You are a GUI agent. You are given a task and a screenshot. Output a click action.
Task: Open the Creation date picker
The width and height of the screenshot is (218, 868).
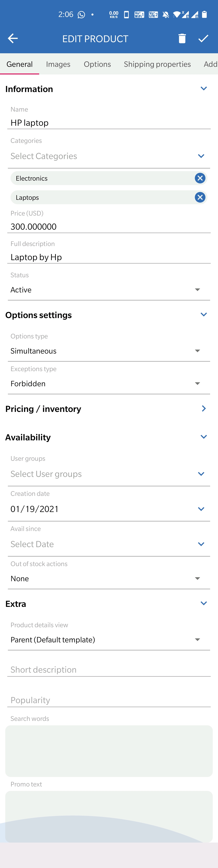tap(109, 509)
